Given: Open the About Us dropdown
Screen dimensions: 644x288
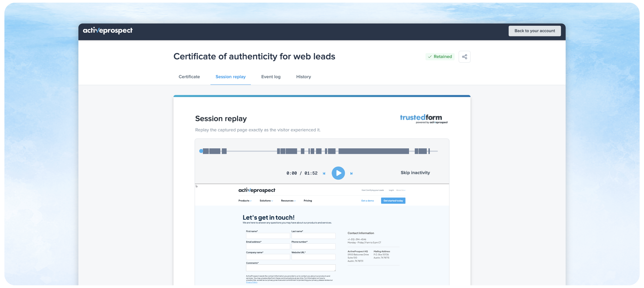Looking at the screenshot, I should tap(401, 190).
